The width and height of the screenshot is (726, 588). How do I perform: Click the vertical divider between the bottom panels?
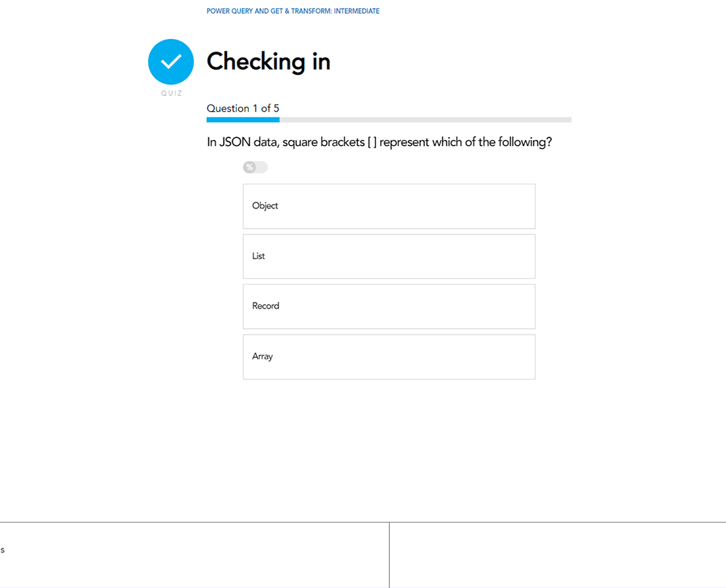389,555
